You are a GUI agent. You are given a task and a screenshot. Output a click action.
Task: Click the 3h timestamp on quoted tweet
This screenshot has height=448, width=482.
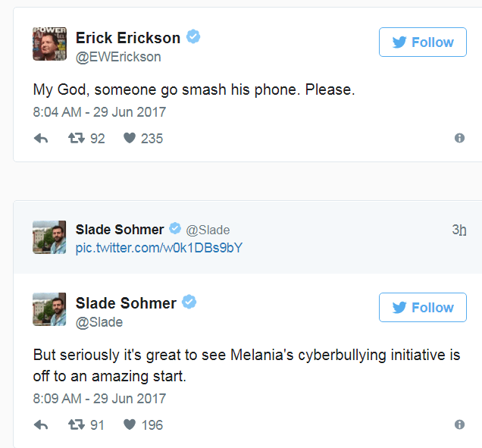459,230
